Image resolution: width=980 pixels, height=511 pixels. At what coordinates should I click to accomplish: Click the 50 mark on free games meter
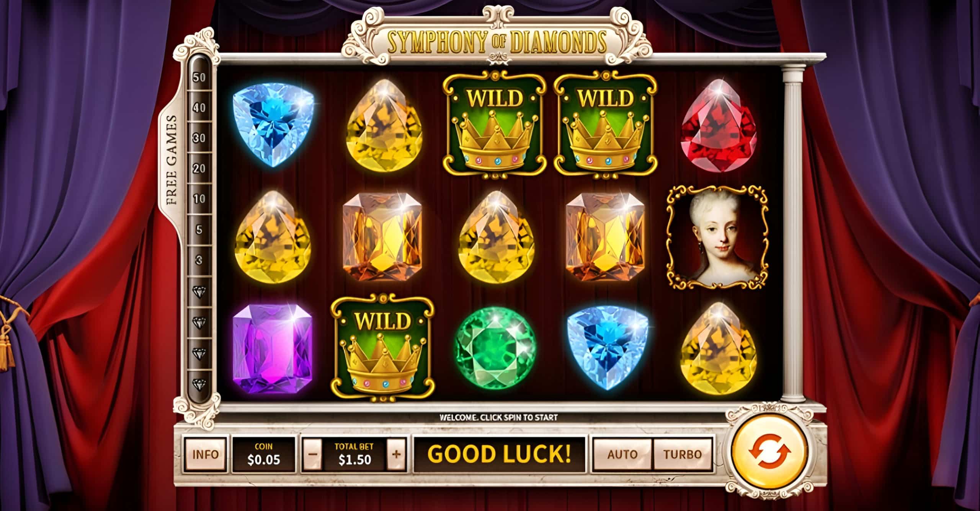(199, 77)
